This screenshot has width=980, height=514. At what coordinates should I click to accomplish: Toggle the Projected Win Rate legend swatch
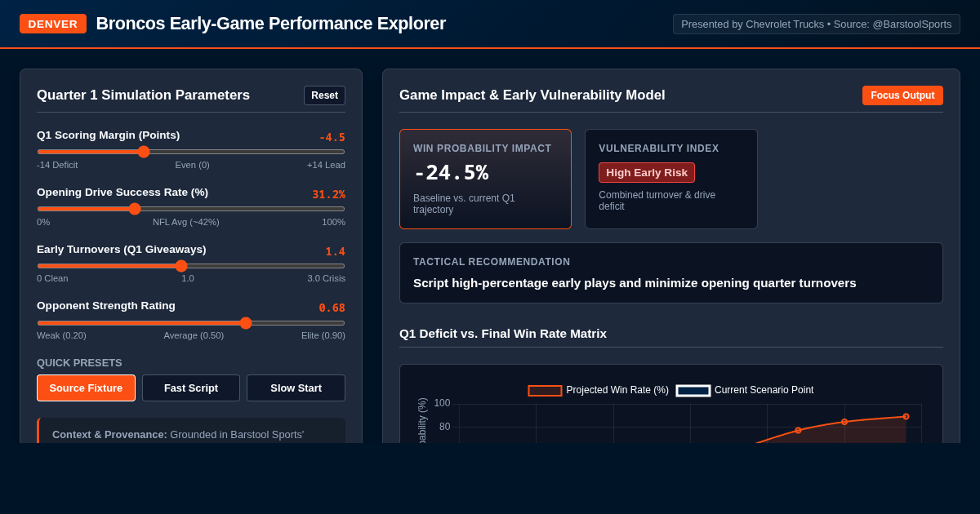[x=545, y=391]
